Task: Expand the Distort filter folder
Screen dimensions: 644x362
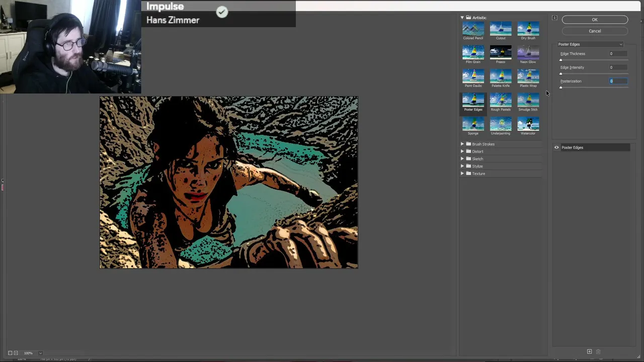Action: point(462,151)
